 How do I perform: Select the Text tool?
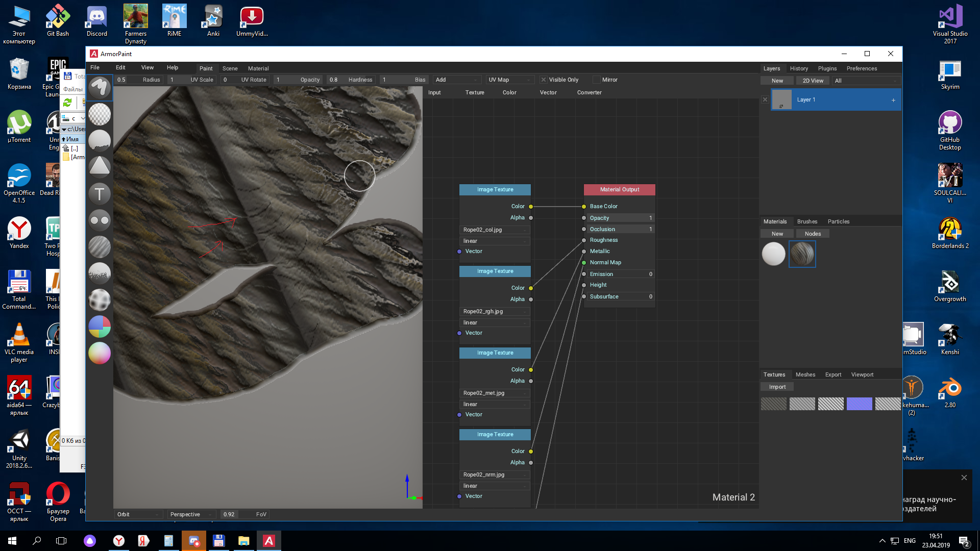(99, 194)
